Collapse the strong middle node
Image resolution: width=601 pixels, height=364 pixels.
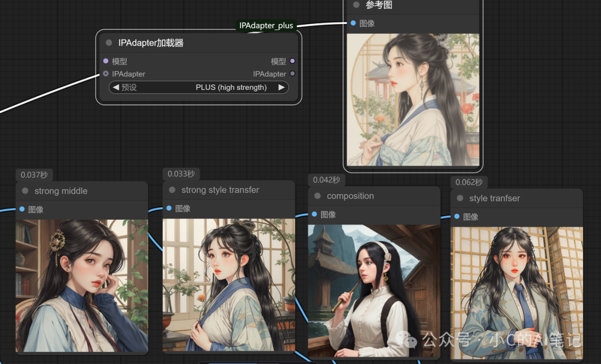[x=25, y=191]
